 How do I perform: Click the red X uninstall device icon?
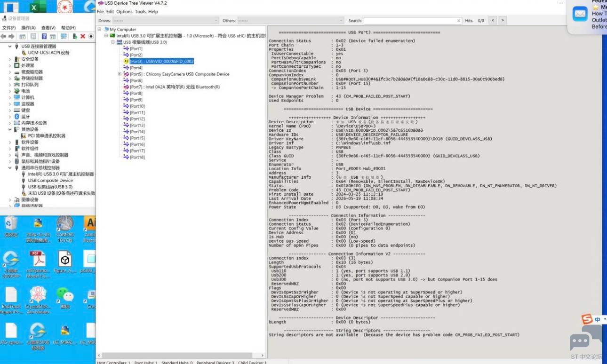[x=83, y=36]
